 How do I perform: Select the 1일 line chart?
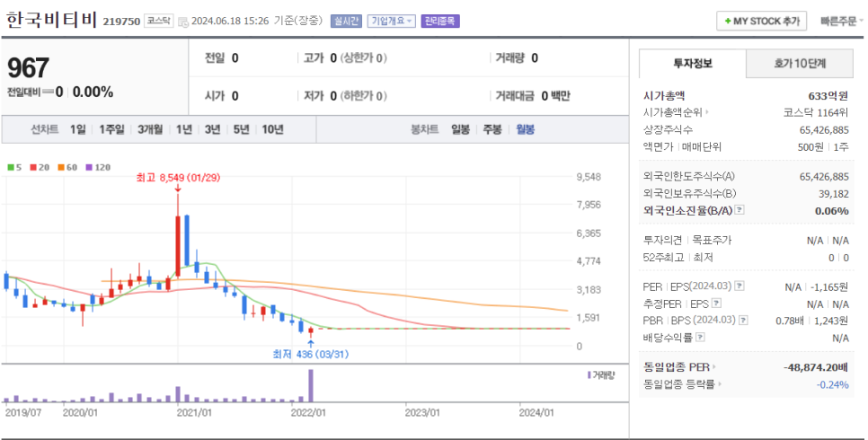(x=78, y=129)
